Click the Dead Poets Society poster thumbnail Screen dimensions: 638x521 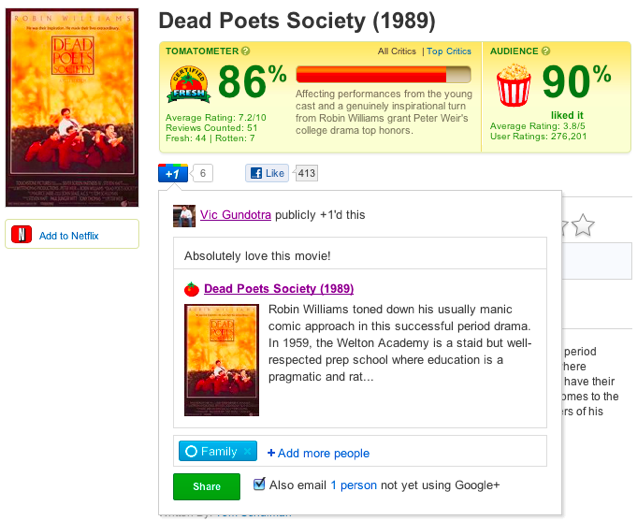222,359
